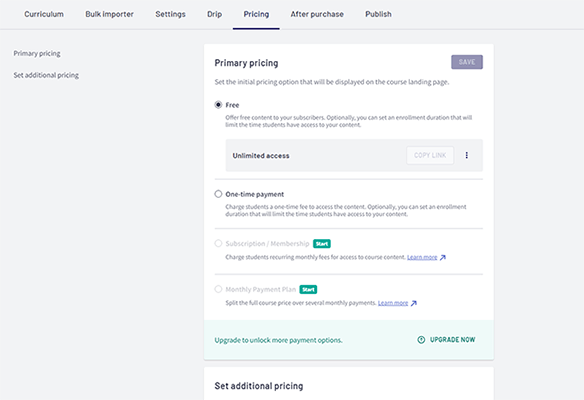Click the arrow icon beside Monthly Payment Learn more
The image size is (584, 400).
pyautogui.click(x=413, y=303)
